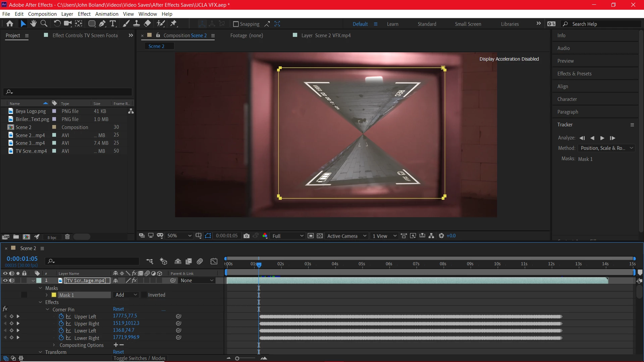Viewport: 644px width, 362px height.
Task: Open the Animation menu
Action: 107,14
